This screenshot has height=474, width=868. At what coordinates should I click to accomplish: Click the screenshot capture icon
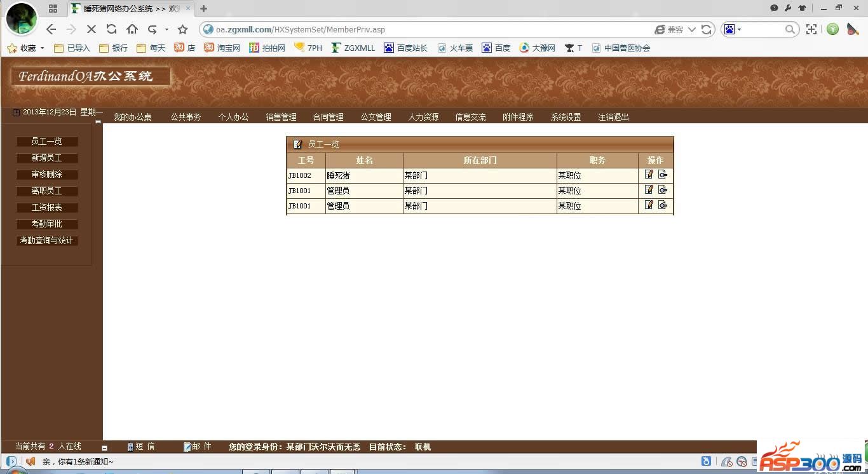(811, 29)
